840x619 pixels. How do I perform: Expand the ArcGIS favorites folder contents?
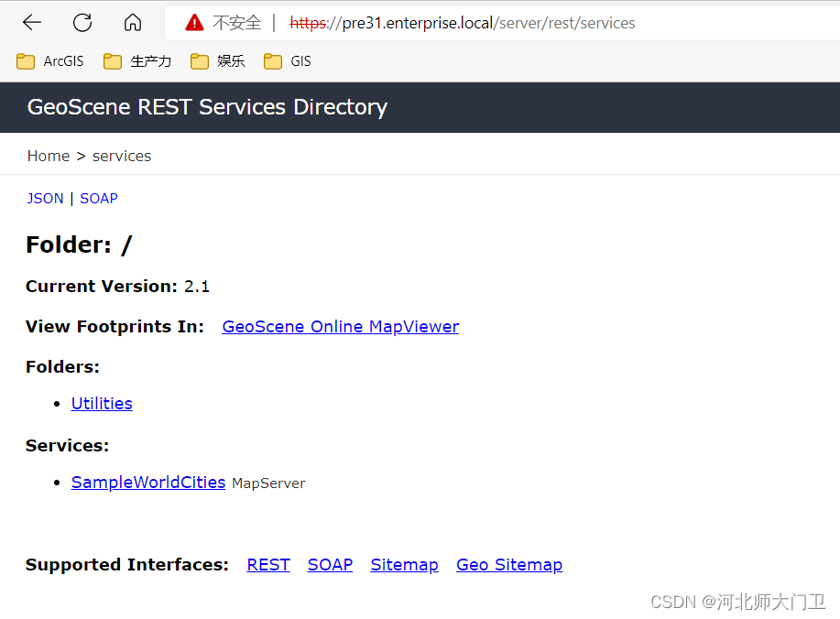49,60
